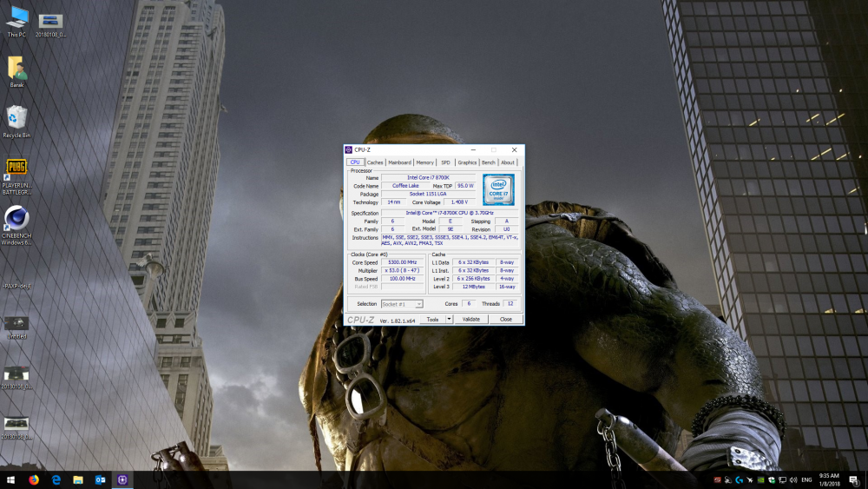This screenshot has width=868, height=489.
Task: Open the network status tray icon
Action: point(782,479)
